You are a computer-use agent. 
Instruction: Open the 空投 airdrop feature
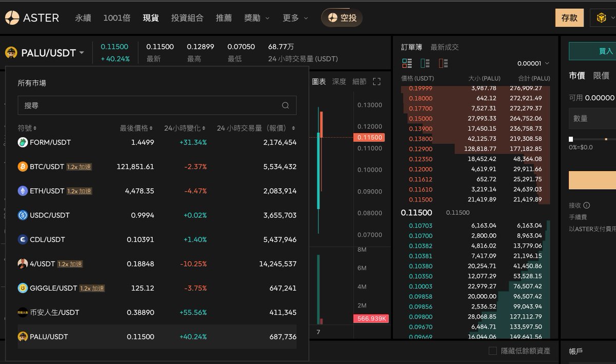coord(342,17)
